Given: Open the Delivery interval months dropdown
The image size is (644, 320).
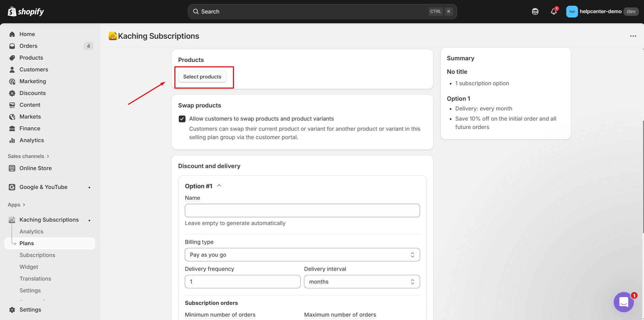Looking at the screenshot, I should (x=362, y=282).
